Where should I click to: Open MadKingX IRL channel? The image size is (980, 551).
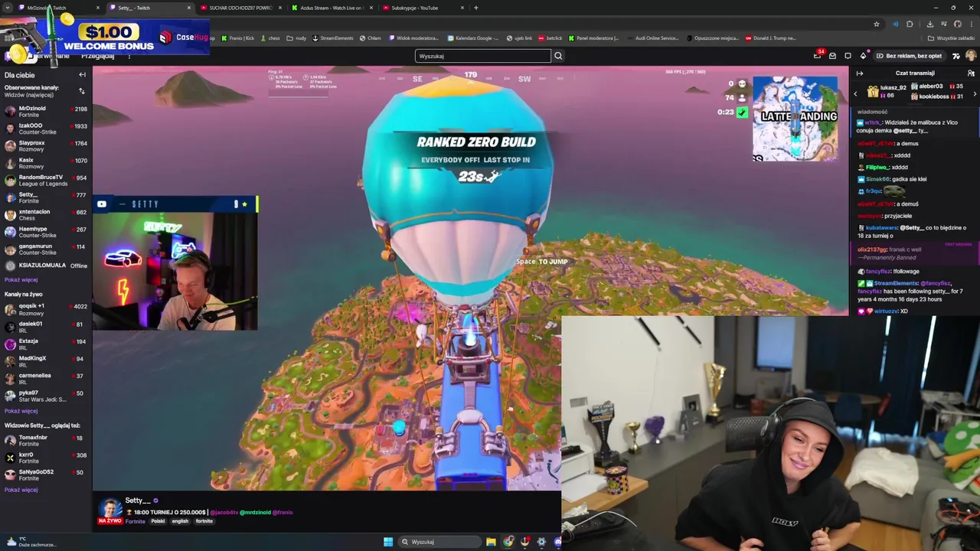(46, 361)
